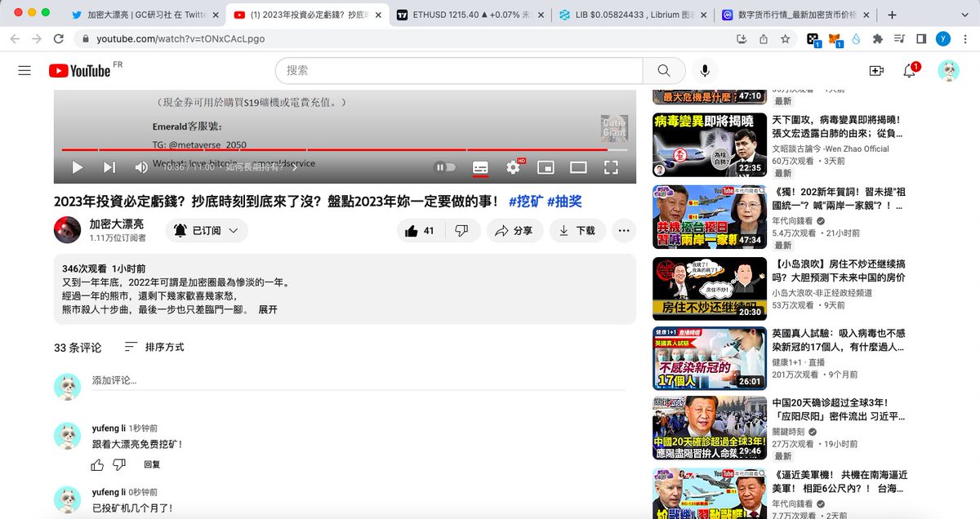Click the YouTube search input field
The image size is (980, 519).
pos(460,71)
